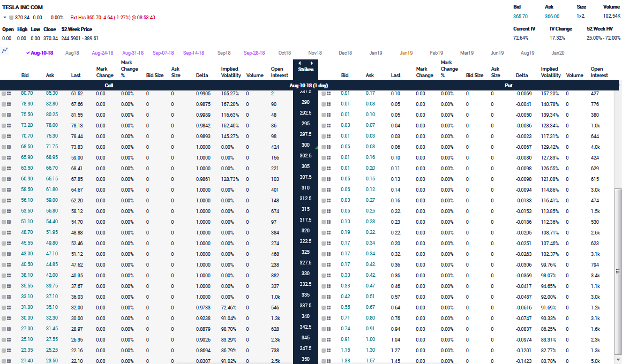Click the grid icon for the 342.5 put
The width and height of the screenshot is (622, 364).
[x=329, y=329]
